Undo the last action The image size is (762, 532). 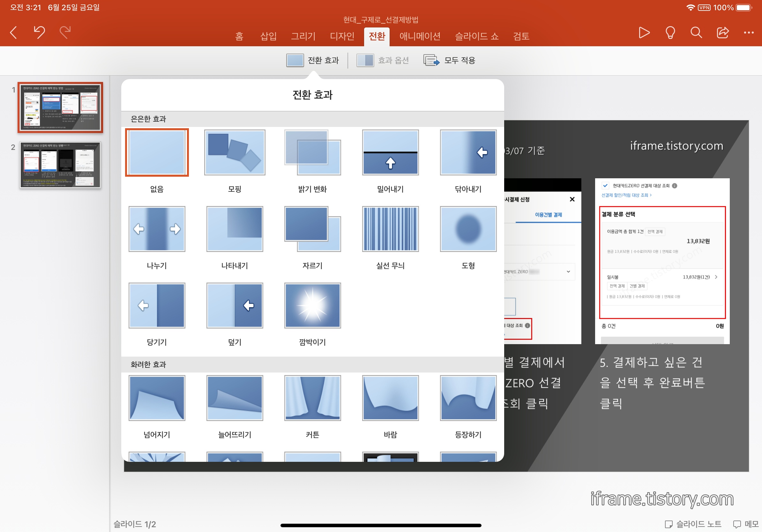[x=39, y=33]
